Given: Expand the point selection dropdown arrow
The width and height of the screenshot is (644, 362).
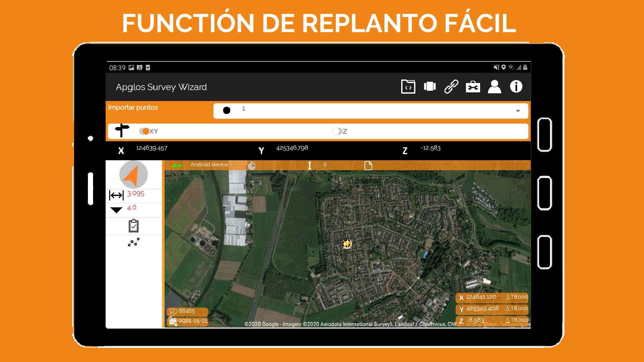Looking at the screenshot, I should click(518, 111).
